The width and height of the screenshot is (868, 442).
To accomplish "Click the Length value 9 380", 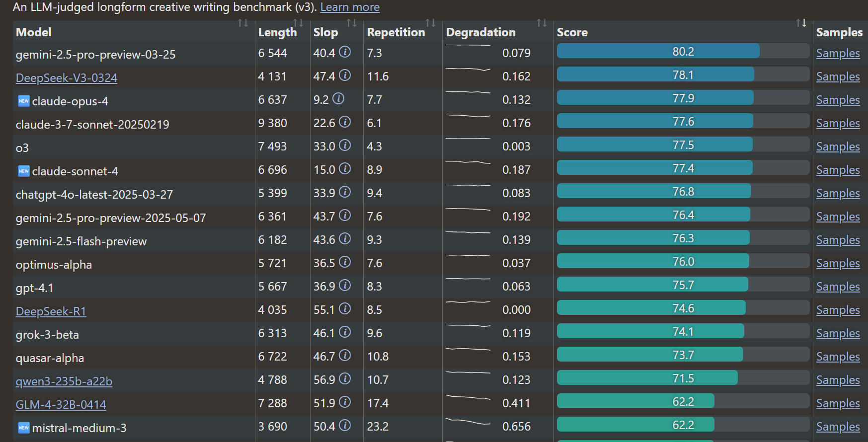I will coord(273,123).
